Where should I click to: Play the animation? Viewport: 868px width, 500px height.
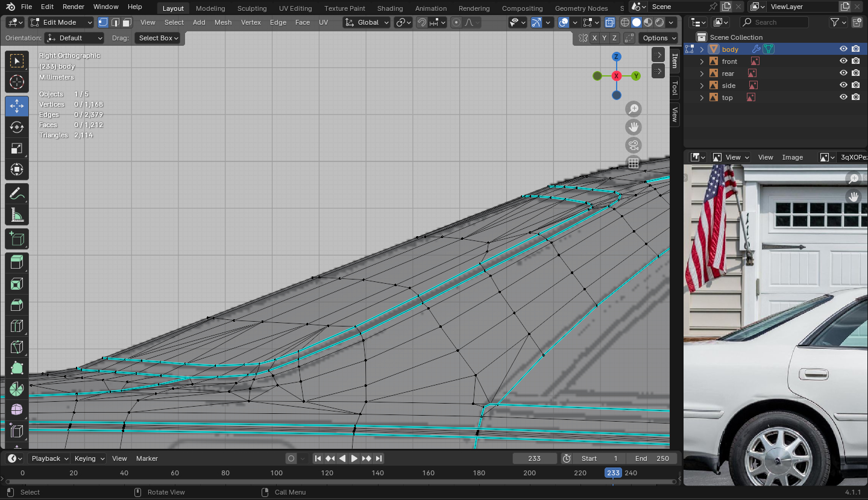click(x=354, y=458)
